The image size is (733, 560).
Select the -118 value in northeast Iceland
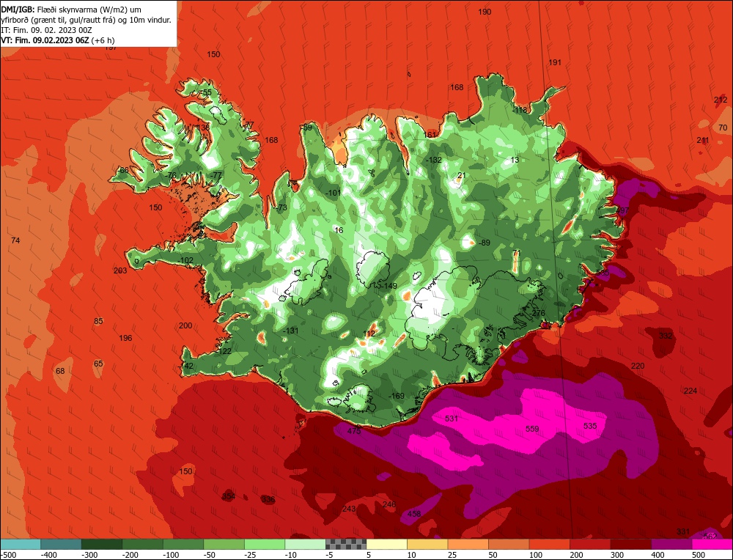pyautogui.click(x=519, y=111)
